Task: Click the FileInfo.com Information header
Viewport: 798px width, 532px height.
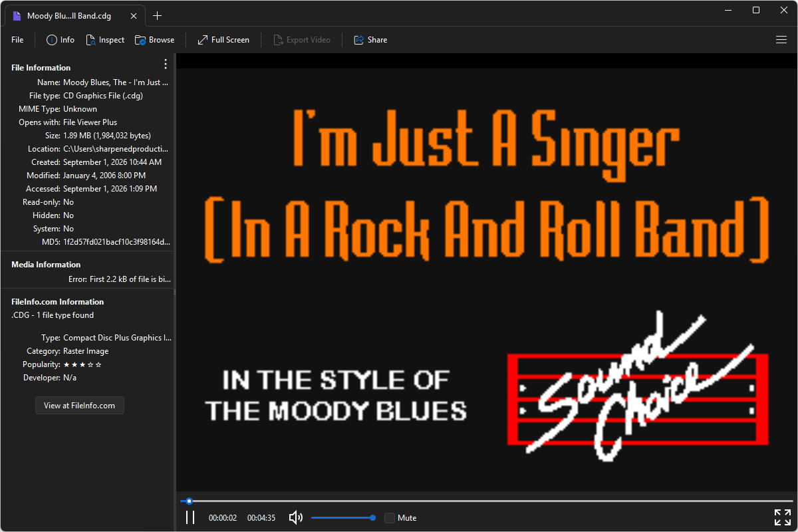Action: (x=58, y=302)
